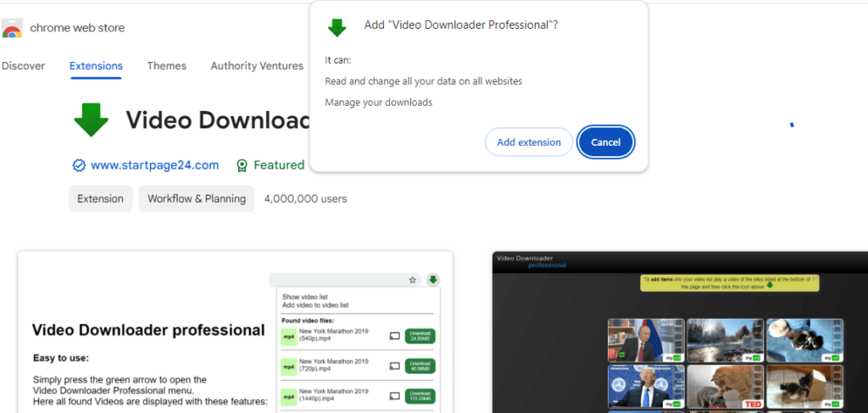Click the 4,000,000 users text
Image resolution: width=868 pixels, height=413 pixels.
click(x=305, y=198)
